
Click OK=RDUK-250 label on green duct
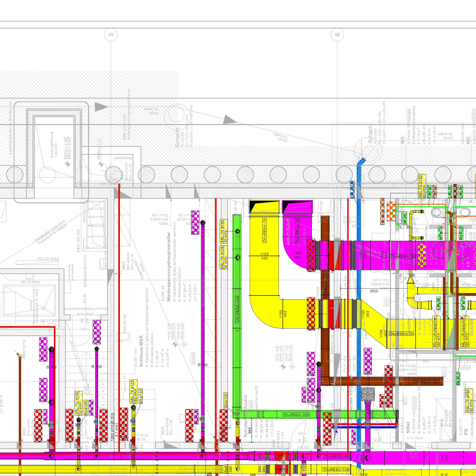click(297, 414)
